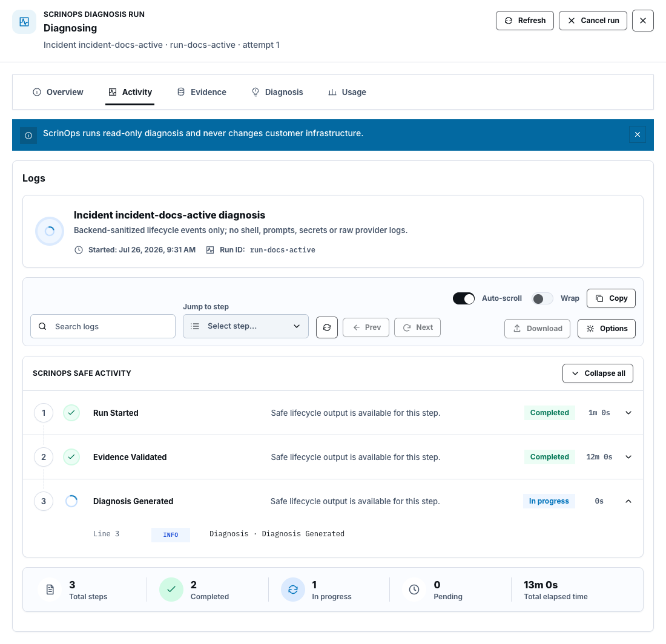
Task: Close the diagnosis run panel
Action: [x=642, y=21]
